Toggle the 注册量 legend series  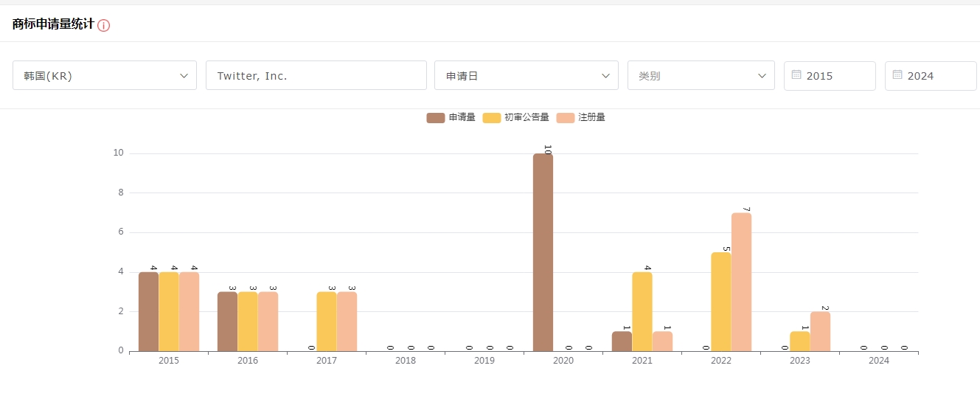click(x=581, y=117)
